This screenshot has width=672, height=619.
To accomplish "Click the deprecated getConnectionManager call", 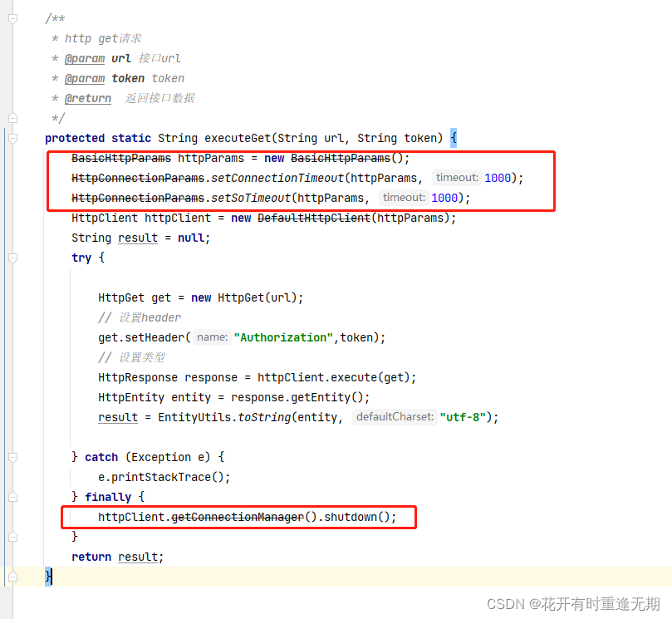I will tap(238, 517).
